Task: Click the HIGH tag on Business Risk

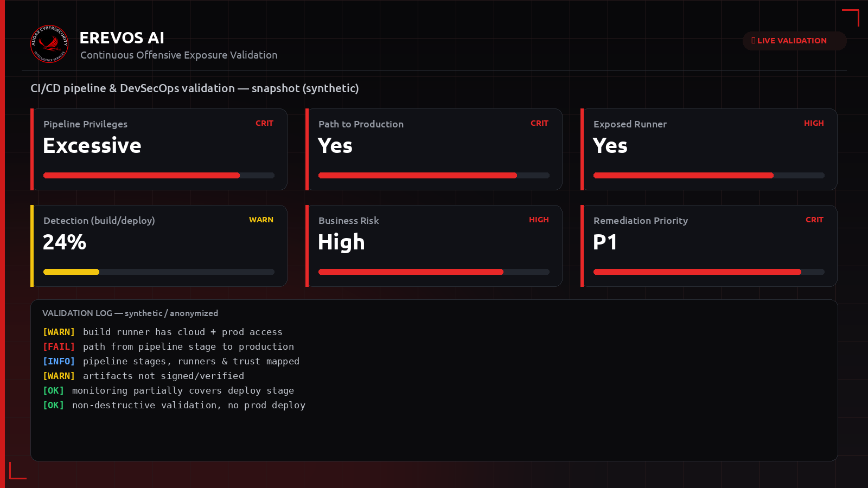Action: point(539,220)
